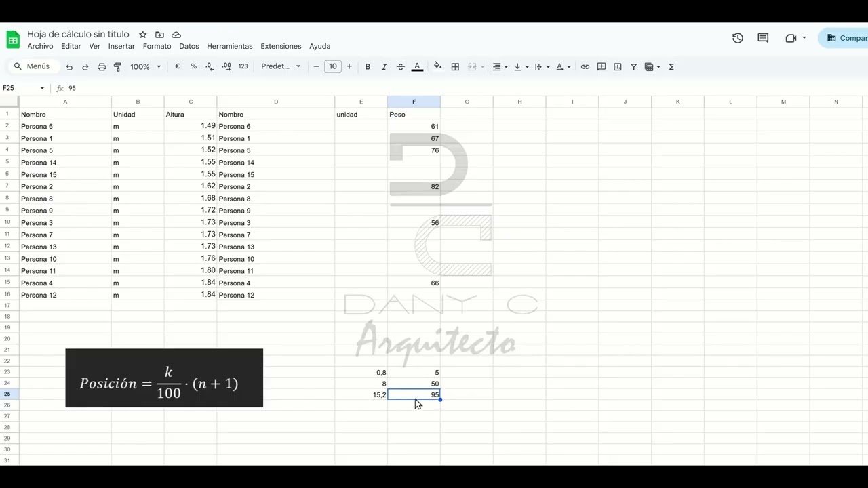The height and width of the screenshot is (488, 868).
Task: Click the title Hoja de cálculo sin título
Action: pos(78,34)
